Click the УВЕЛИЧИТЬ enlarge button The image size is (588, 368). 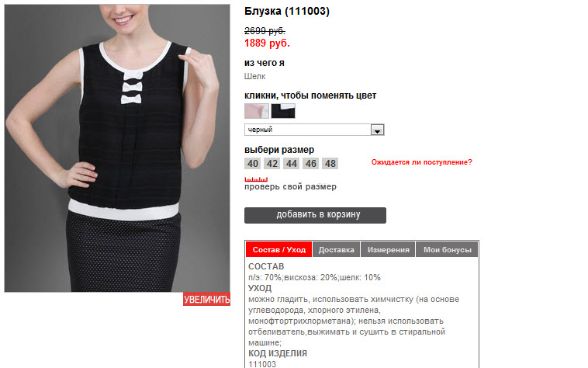pyautogui.click(x=206, y=299)
